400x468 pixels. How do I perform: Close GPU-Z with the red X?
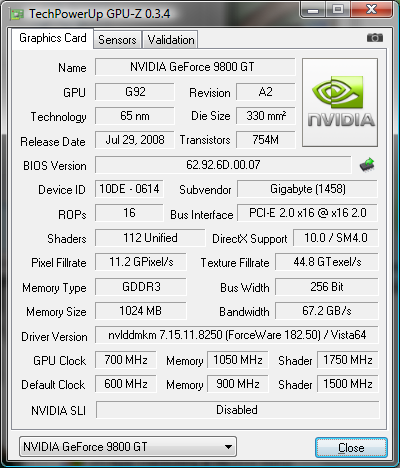tap(371, 10)
